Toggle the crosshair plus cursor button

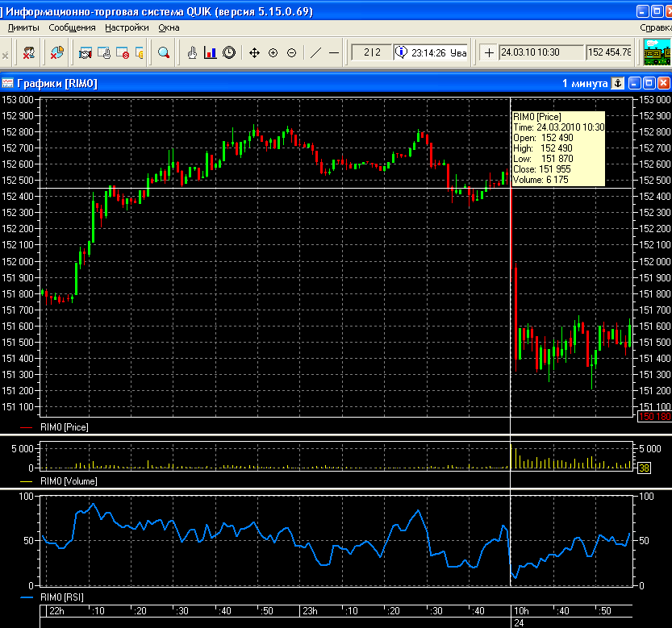[489, 52]
